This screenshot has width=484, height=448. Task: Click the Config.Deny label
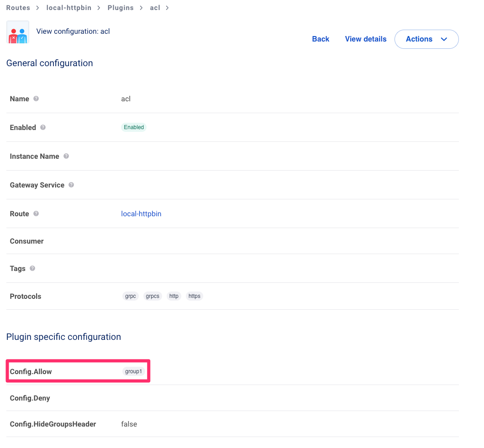[x=30, y=398]
